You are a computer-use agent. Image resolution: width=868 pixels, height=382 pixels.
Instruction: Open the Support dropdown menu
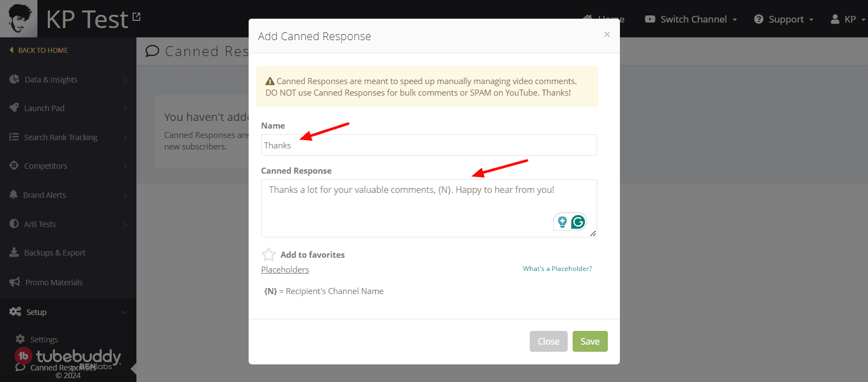(784, 19)
